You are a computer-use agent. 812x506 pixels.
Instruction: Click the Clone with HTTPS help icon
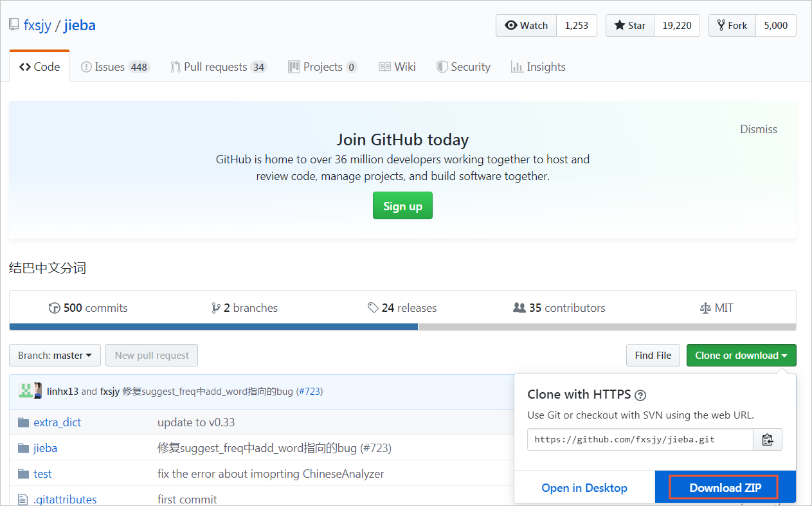click(640, 395)
